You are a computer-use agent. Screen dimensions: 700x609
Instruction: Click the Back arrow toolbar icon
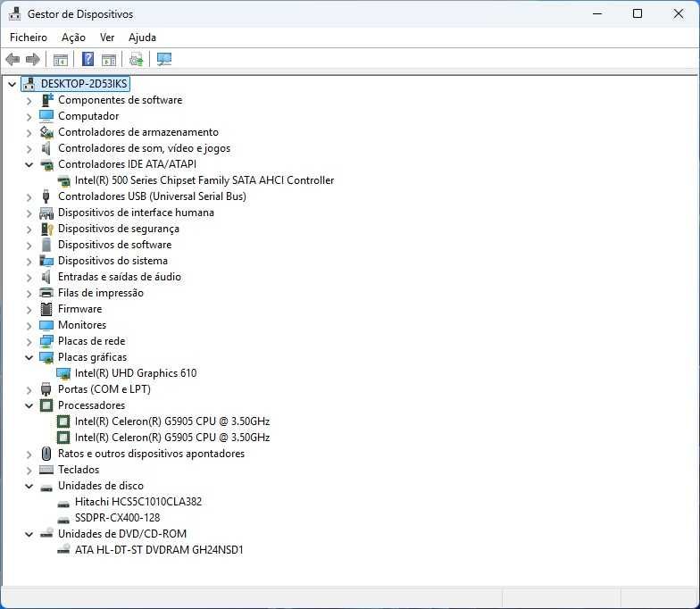12,59
